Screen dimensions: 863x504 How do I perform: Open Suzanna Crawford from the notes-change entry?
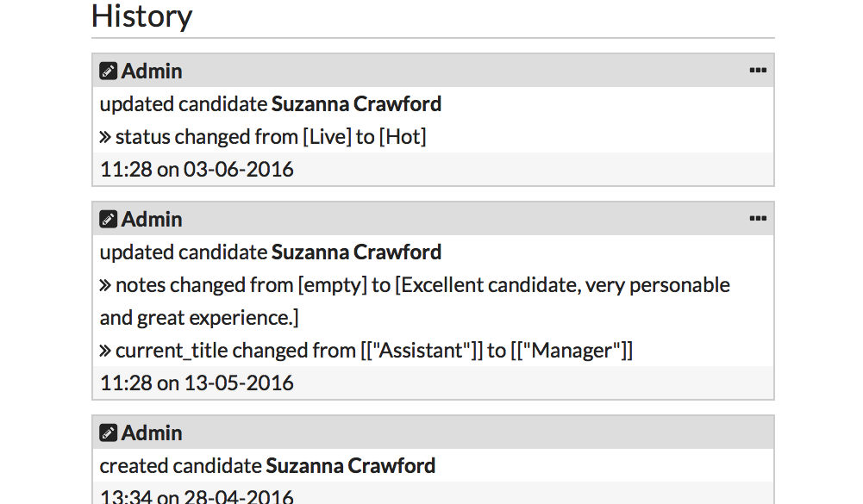356,252
